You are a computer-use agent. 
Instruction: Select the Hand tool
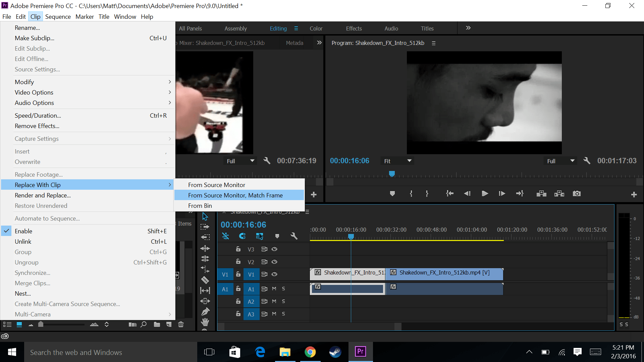[205, 322]
